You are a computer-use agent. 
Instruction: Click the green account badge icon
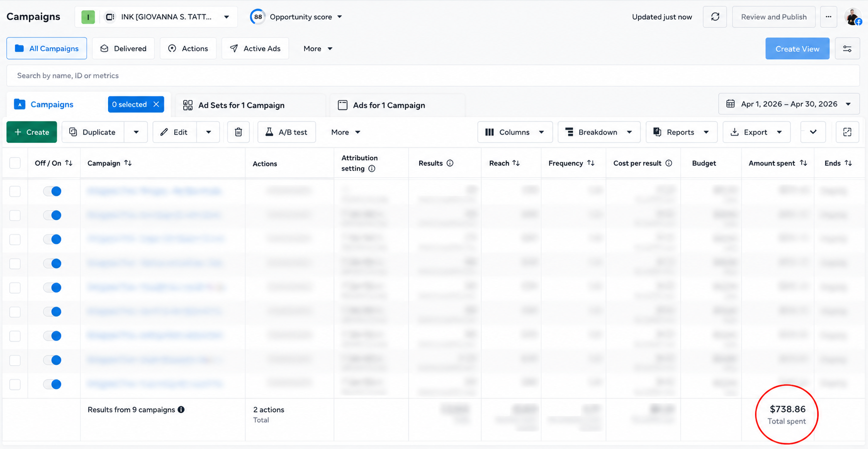pyautogui.click(x=88, y=17)
